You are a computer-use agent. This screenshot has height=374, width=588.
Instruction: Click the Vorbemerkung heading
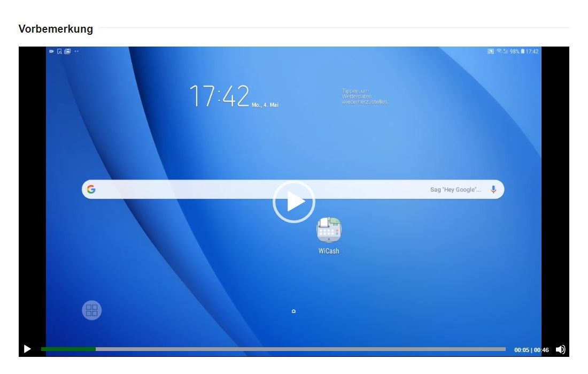pyautogui.click(x=56, y=29)
